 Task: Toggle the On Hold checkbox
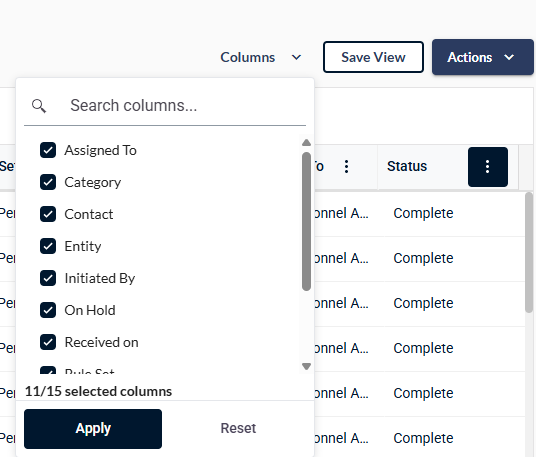pyautogui.click(x=48, y=310)
